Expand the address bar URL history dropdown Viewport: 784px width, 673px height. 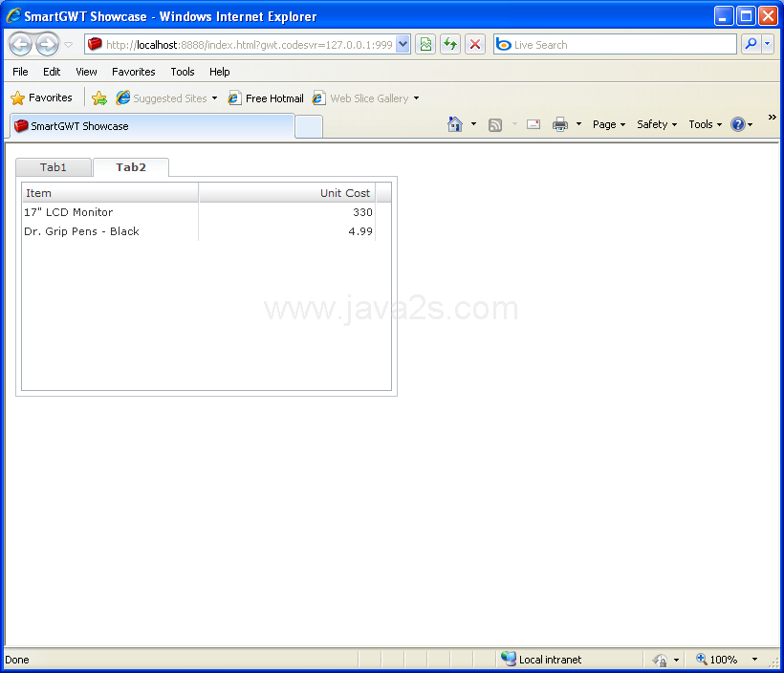click(403, 45)
